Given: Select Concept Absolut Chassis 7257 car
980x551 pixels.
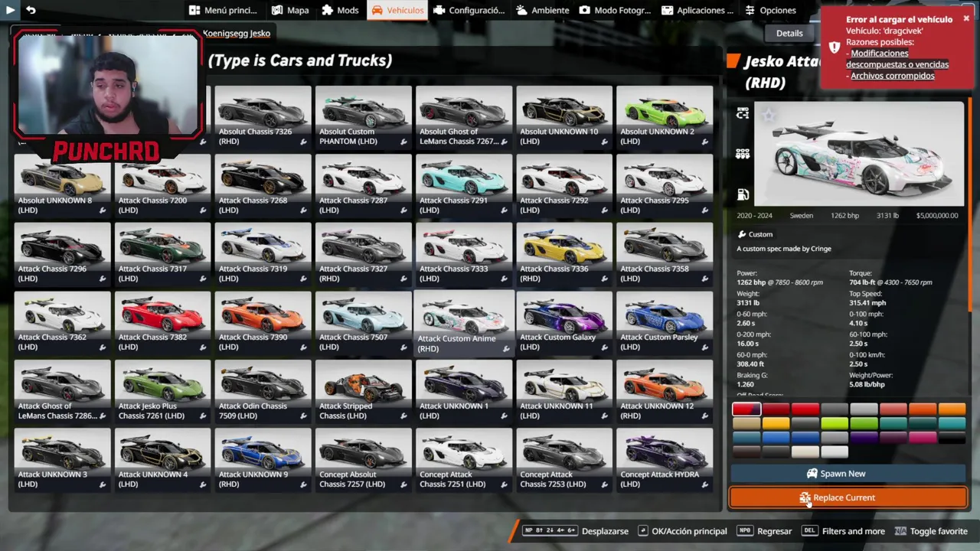Looking at the screenshot, I should pyautogui.click(x=363, y=459).
